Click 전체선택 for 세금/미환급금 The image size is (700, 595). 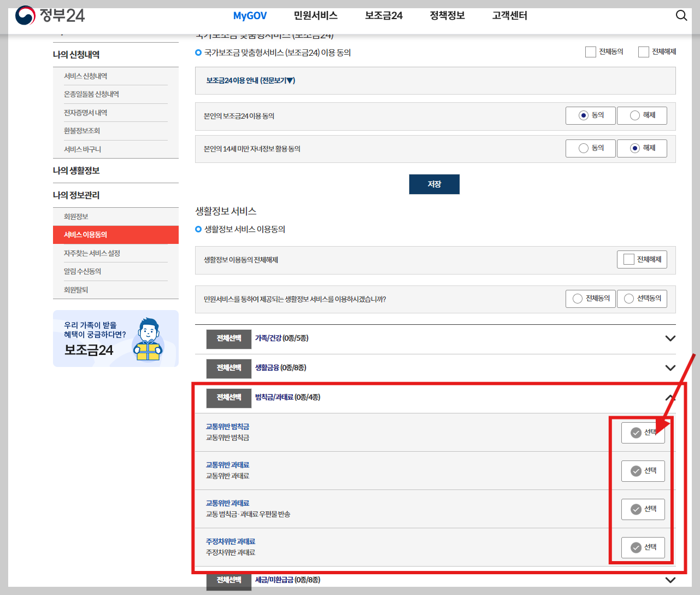(229, 580)
